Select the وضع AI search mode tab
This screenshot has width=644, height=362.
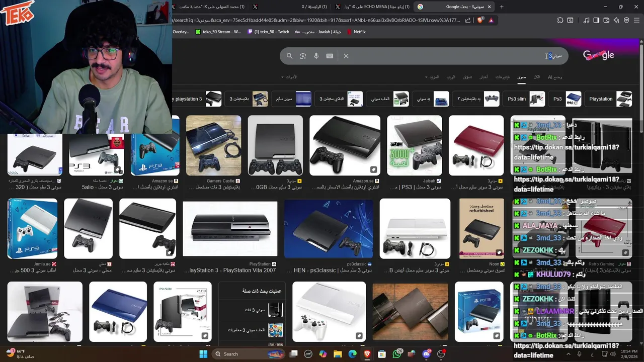click(x=554, y=77)
